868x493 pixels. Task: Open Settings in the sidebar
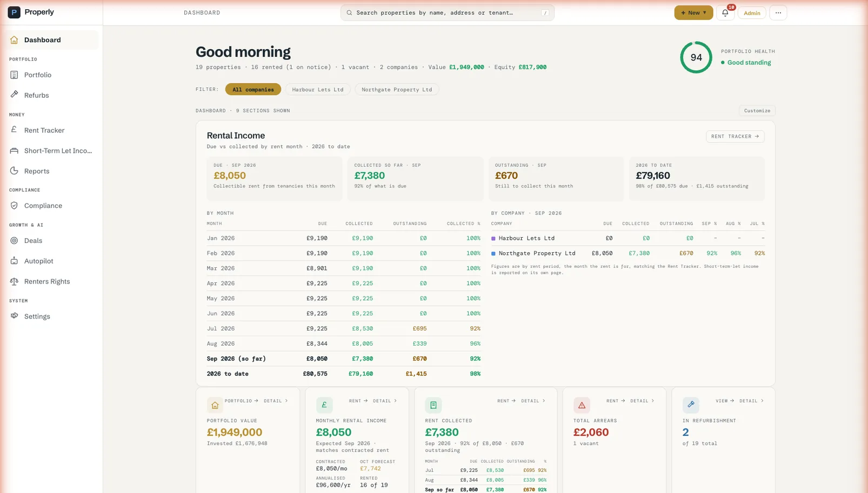point(52,316)
